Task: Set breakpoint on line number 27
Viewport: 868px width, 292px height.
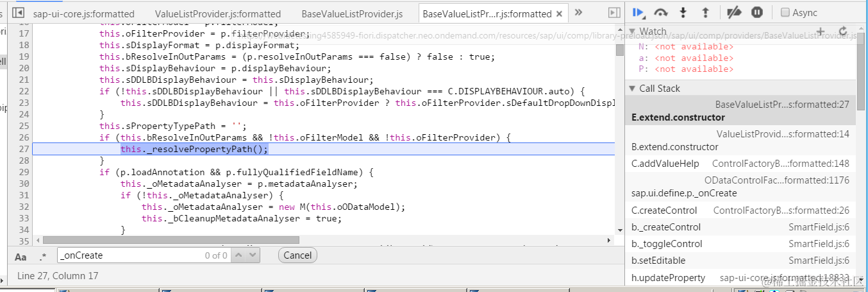Action: 24,149
